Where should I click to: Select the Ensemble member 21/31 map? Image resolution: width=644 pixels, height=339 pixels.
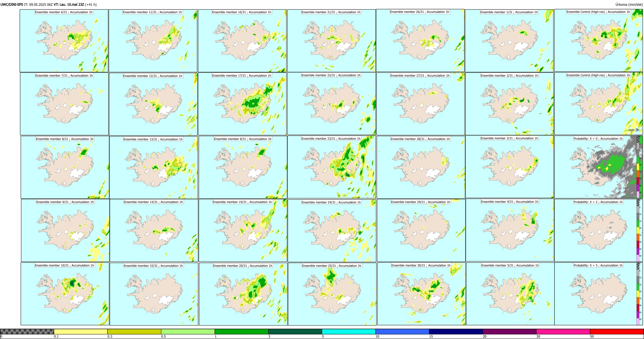[x=331, y=41]
